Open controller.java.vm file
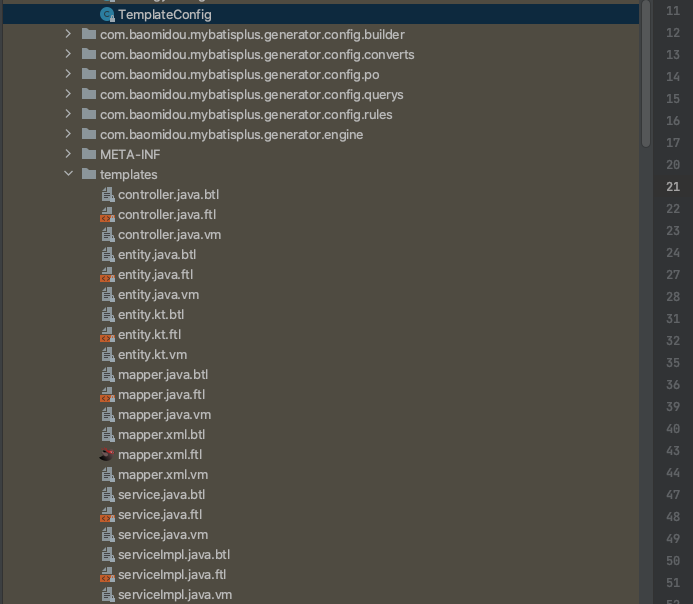 coord(169,235)
